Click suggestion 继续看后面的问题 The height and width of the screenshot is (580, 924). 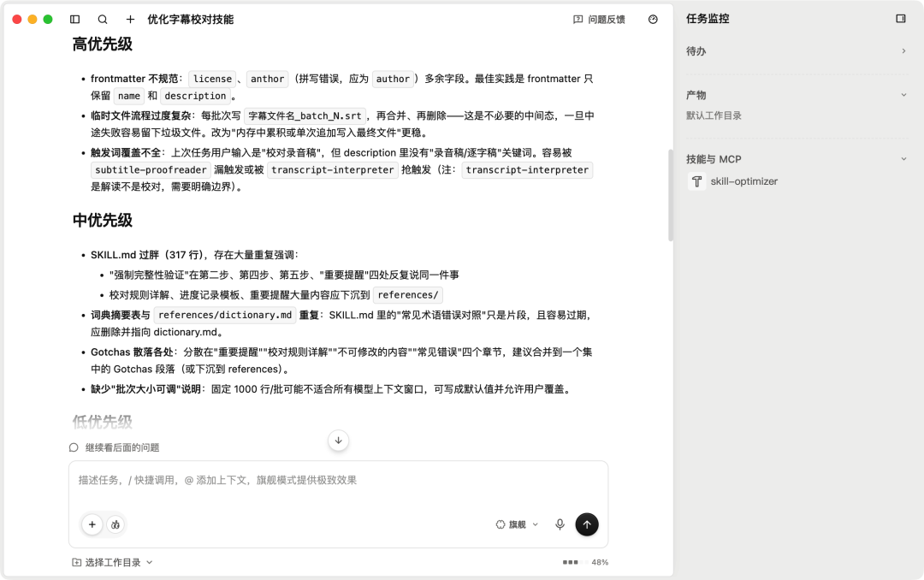[122, 447]
